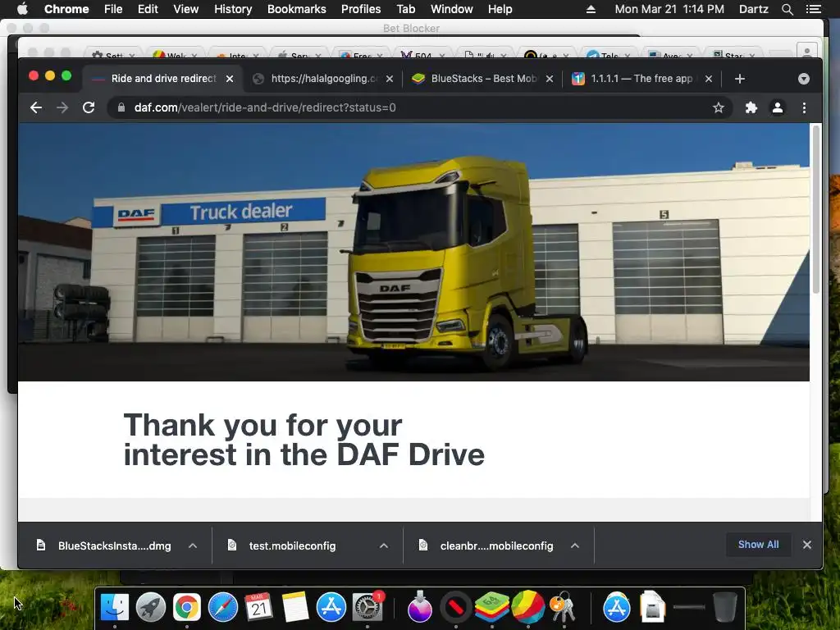The image size is (840, 630).
Task: Open the Chrome app menu
Action: tap(66, 9)
